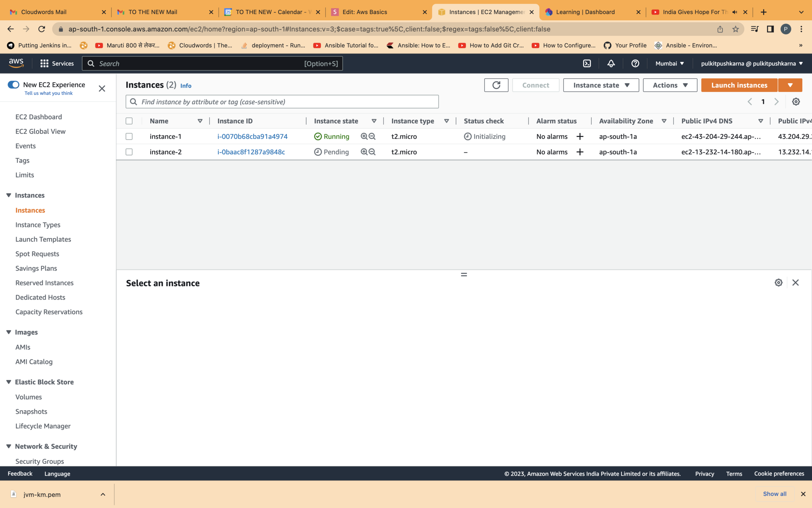Open table preferences gear icon

coord(796,102)
